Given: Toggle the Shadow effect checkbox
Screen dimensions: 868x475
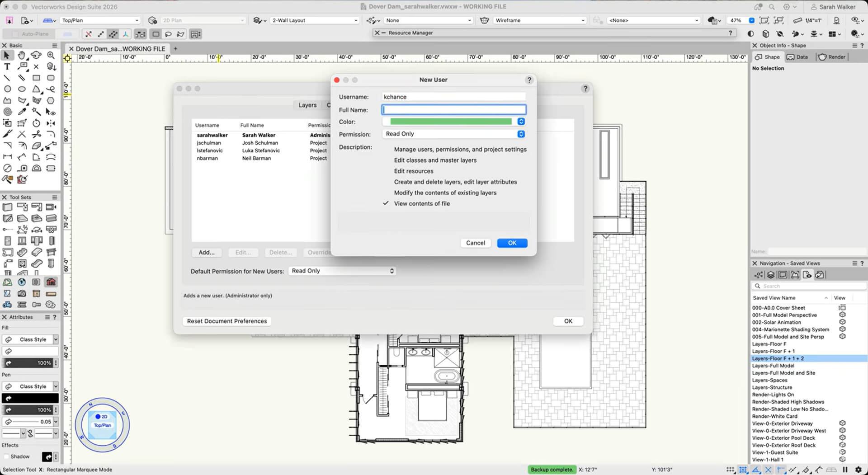Looking at the screenshot, I should [x=6, y=456].
